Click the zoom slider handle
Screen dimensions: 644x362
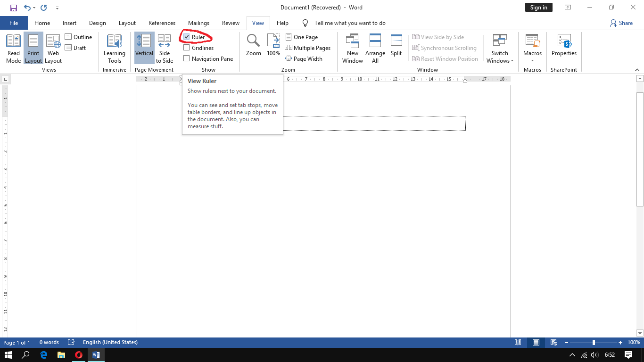point(594,343)
